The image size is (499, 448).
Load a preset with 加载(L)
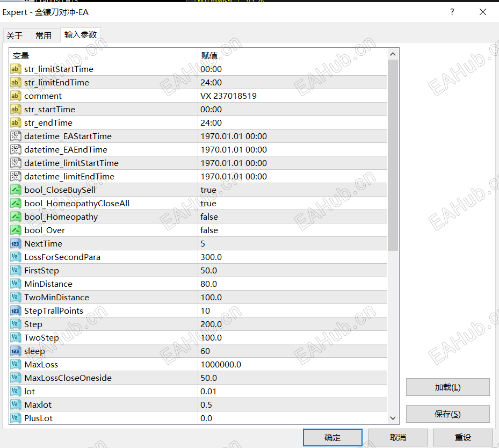coord(448,387)
